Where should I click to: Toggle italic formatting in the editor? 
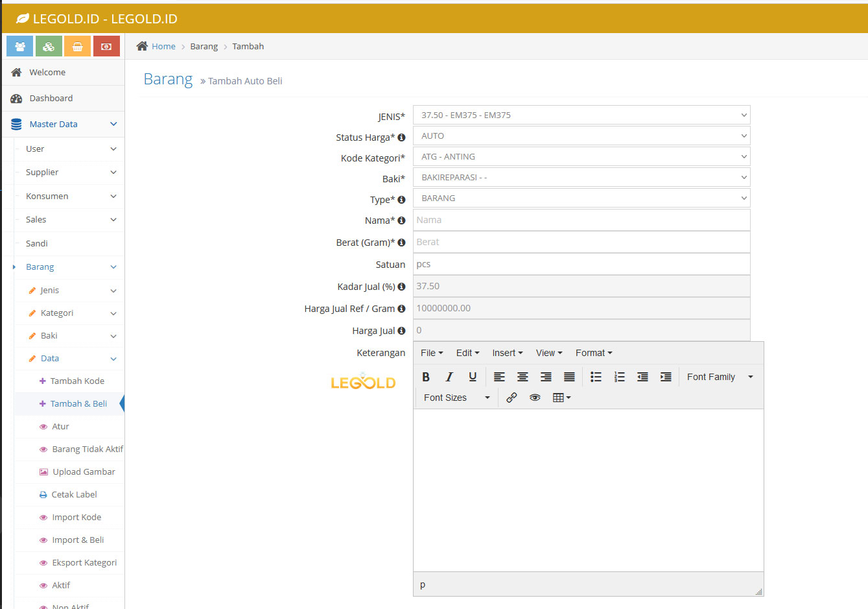449,376
